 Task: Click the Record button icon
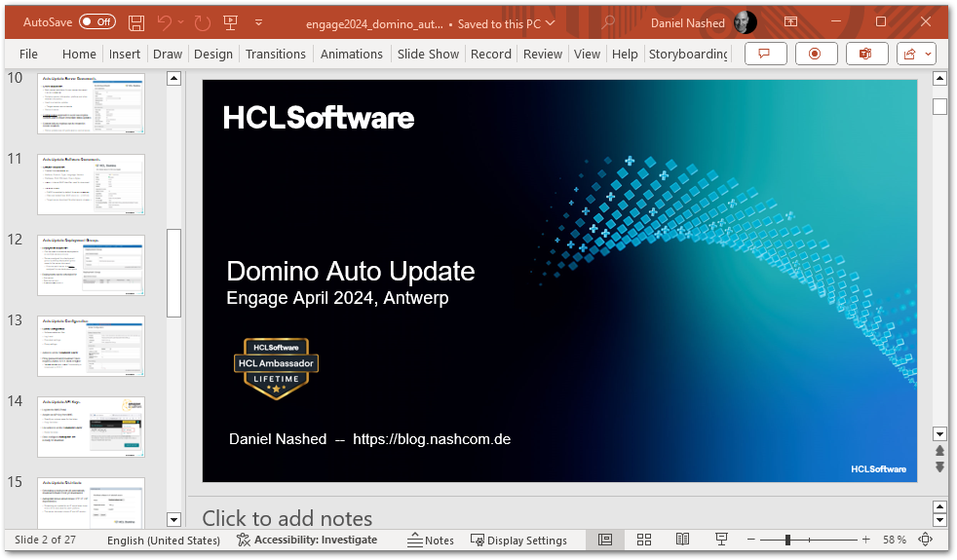(x=816, y=54)
